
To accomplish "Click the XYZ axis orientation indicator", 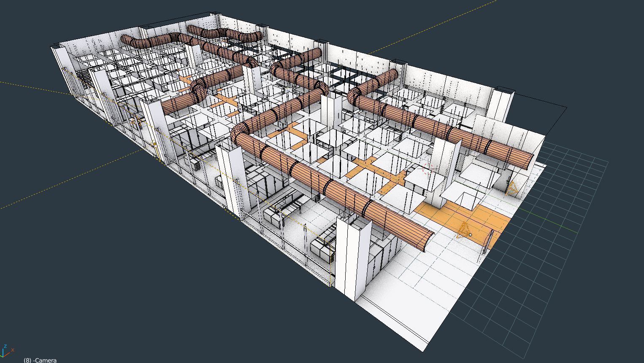I will point(7,352).
